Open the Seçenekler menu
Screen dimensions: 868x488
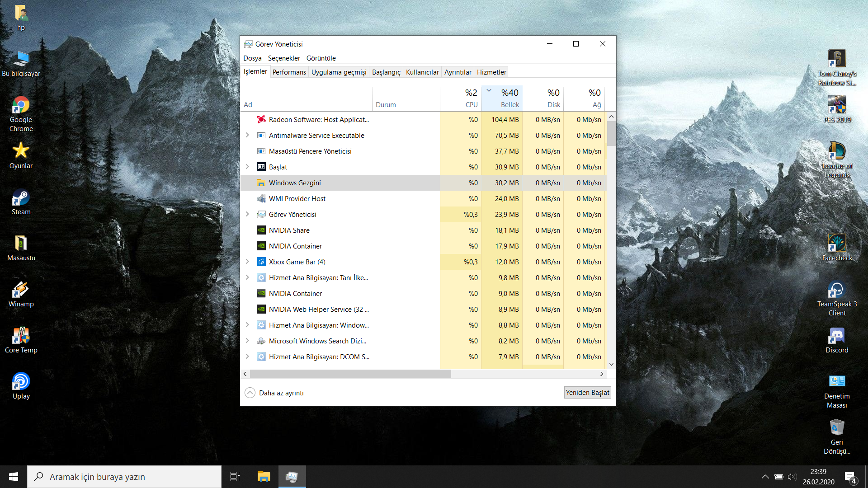(x=284, y=58)
